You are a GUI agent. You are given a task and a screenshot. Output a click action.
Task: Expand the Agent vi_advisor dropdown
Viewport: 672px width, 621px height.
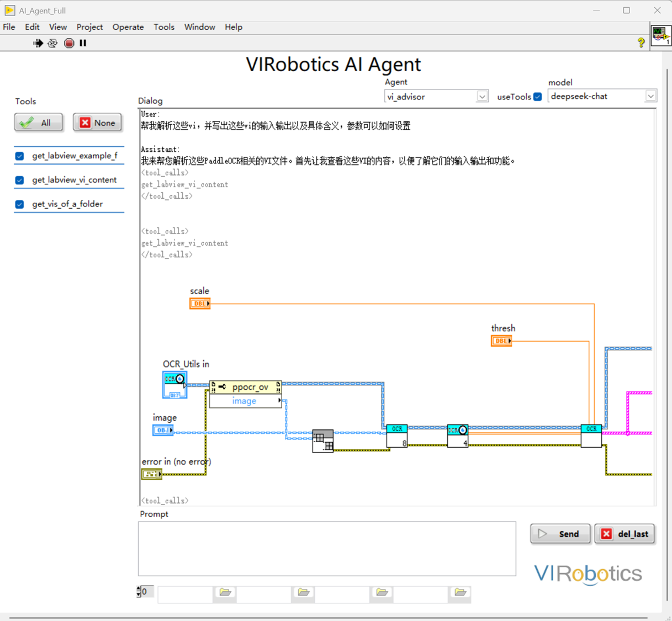coord(482,97)
